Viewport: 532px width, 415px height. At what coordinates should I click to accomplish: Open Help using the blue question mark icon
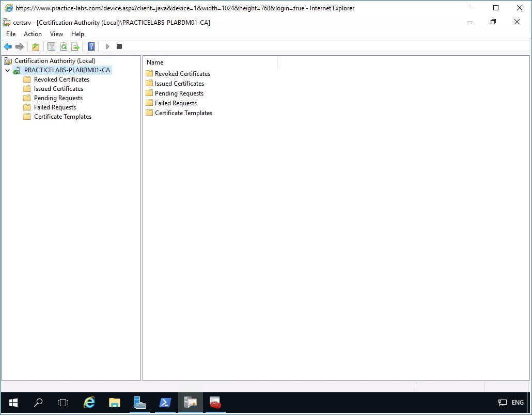91,46
